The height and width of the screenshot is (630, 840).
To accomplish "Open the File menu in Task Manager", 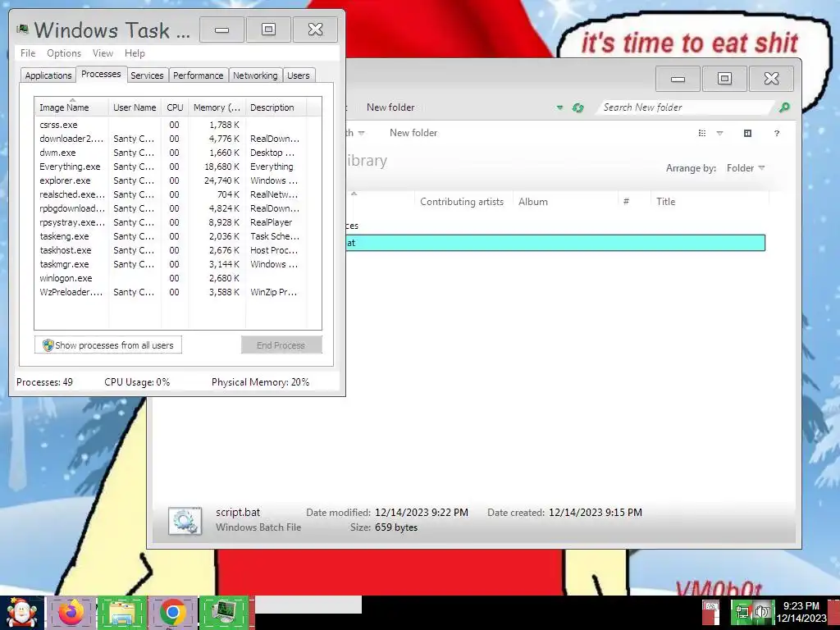I will tap(28, 53).
